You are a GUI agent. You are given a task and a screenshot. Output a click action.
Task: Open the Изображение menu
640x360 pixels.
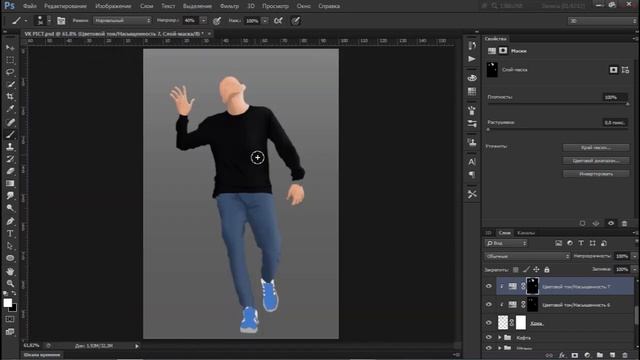113,6
